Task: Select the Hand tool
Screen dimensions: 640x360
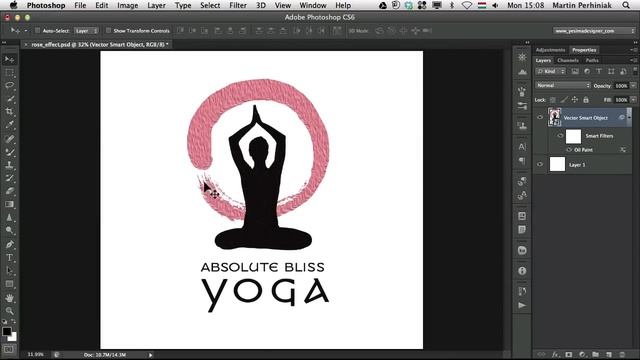Action: [x=9, y=298]
